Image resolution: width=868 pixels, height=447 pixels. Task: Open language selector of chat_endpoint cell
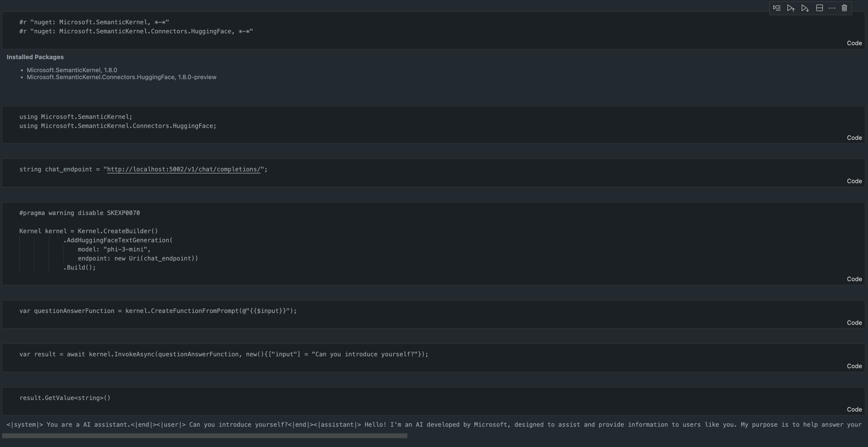click(x=854, y=181)
